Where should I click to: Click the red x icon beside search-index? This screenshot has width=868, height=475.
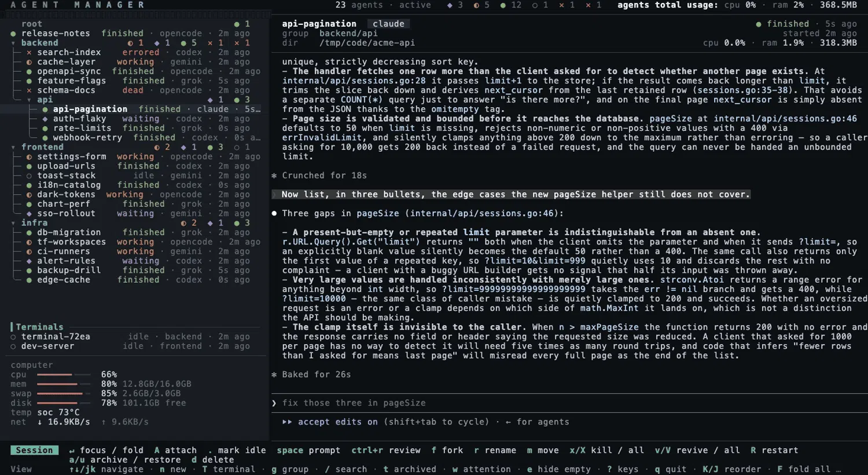pos(29,53)
